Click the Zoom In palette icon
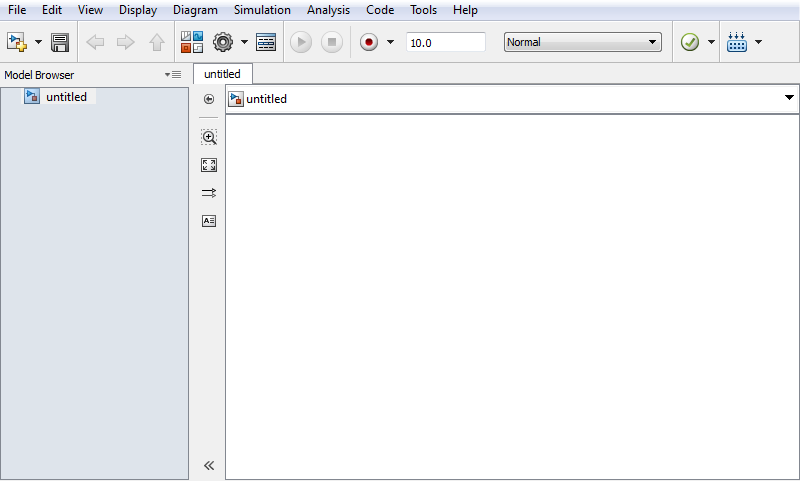Image resolution: width=800 pixels, height=481 pixels. (x=209, y=137)
